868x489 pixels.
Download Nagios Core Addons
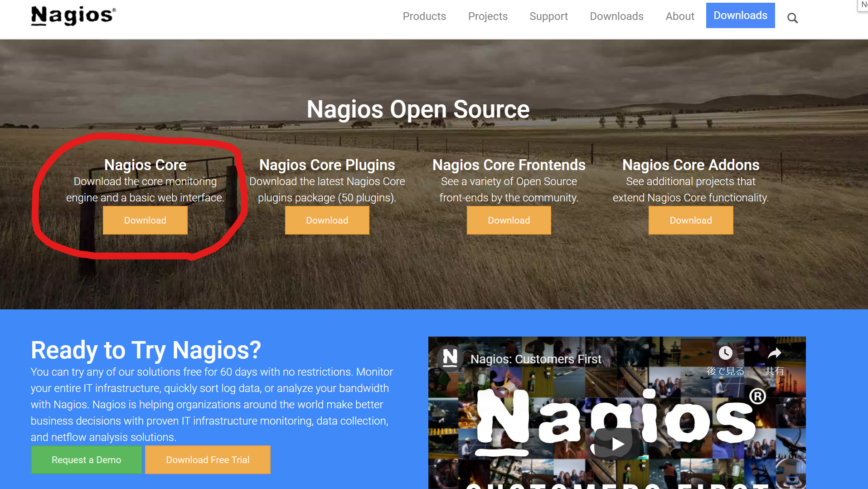pyautogui.click(x=691, y=220)
